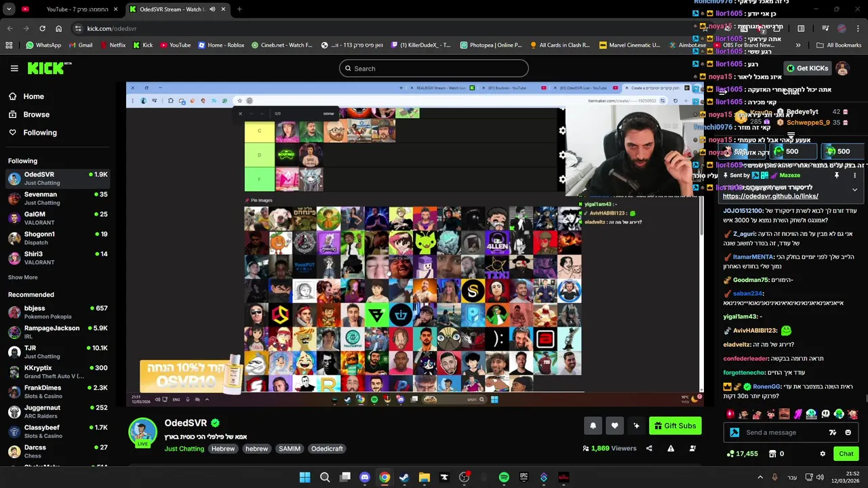Open Classybeef recommended channel
The width and height of the screenshot is (868, 488).
[x=57, y=432]
